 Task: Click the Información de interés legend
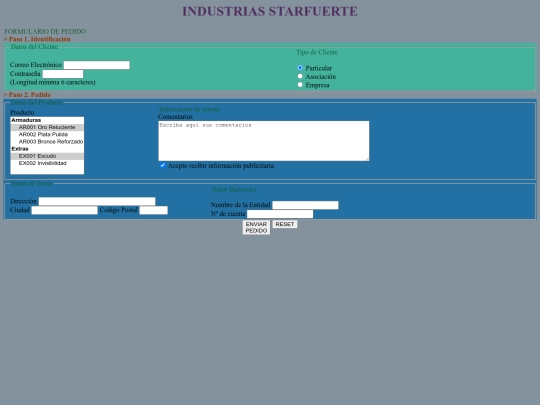pos(190,109)
